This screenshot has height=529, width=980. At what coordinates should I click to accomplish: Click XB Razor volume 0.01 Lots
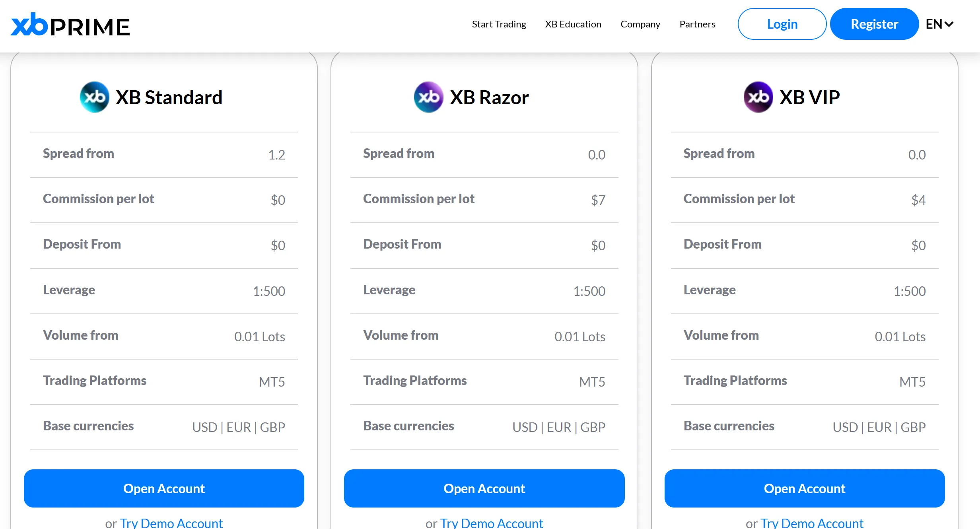[580, 336]
